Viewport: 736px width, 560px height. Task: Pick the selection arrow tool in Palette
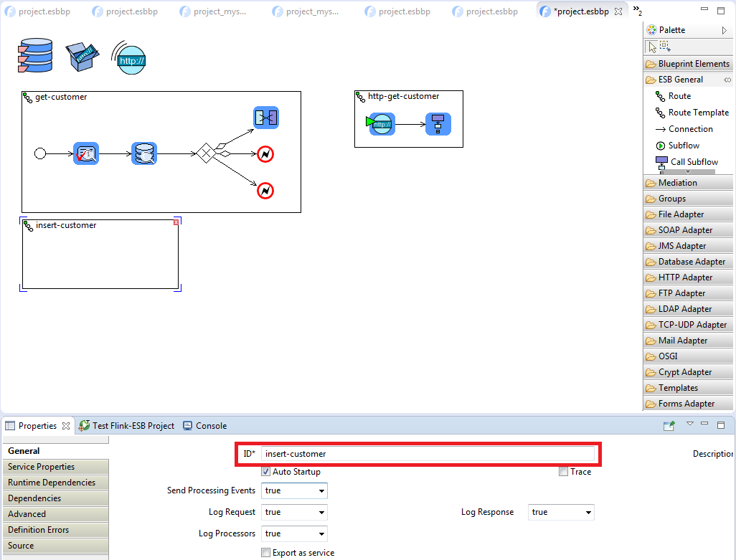(651, 47)
